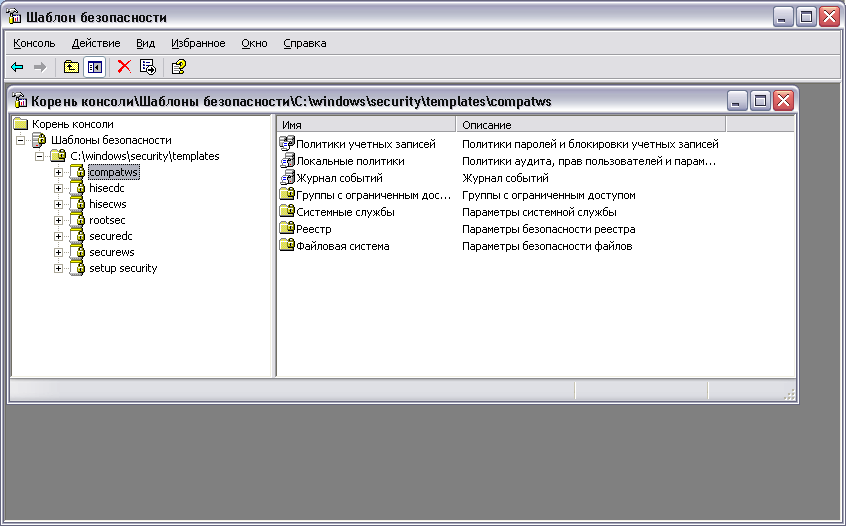846x526 pixels.
Task: Expand the hisecws template node
Action: (x=58, y=204)
